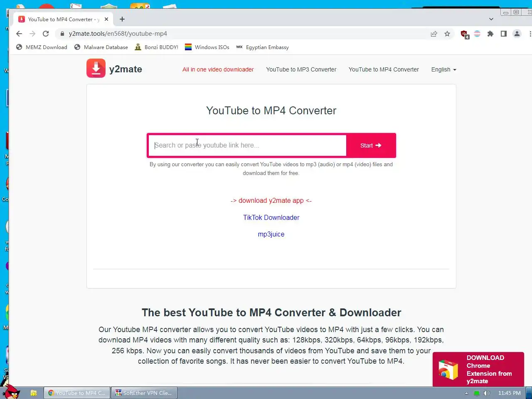
Task: Click the 11:45 PM clock
Action: tap(509, 393)
